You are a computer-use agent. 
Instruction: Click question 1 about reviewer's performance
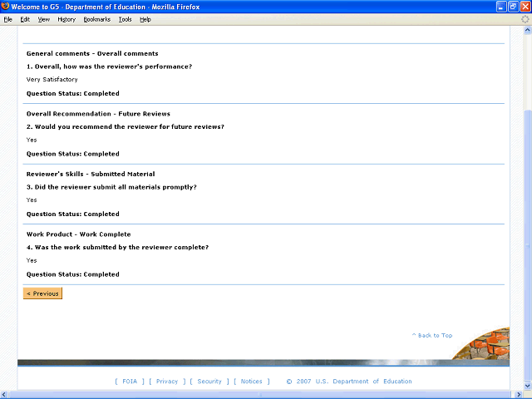coord(109,66)
